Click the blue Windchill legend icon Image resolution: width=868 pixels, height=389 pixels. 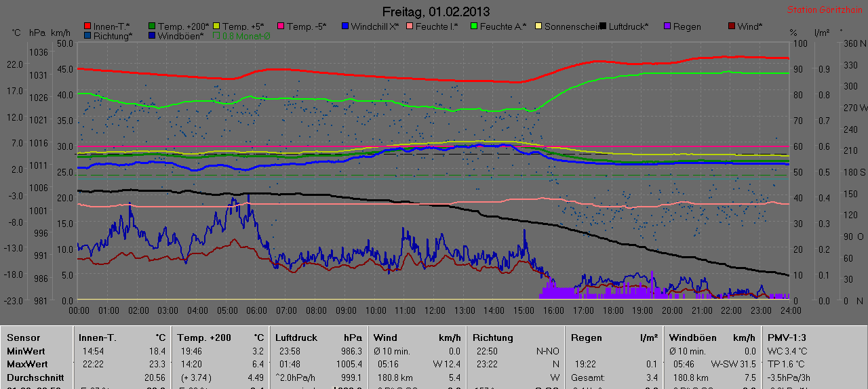[x=345, y=26]
